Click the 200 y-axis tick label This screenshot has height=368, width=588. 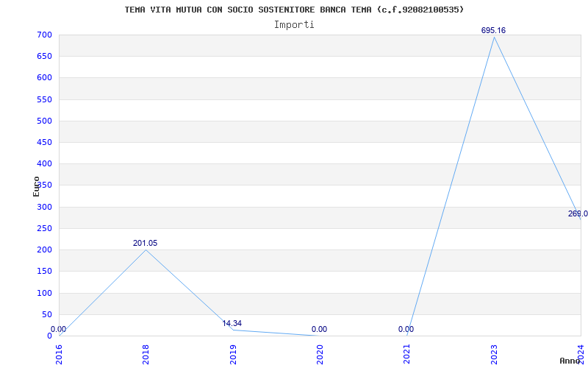point(44,250)
